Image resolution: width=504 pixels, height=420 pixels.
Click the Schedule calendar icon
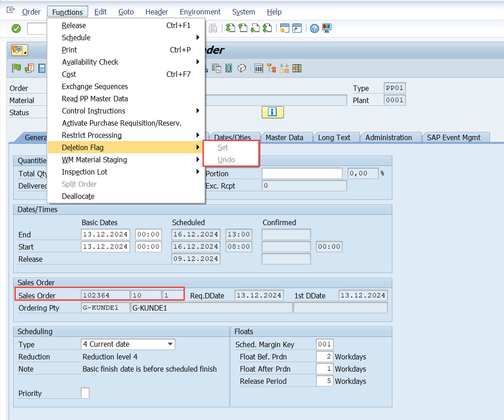(29, 68)
